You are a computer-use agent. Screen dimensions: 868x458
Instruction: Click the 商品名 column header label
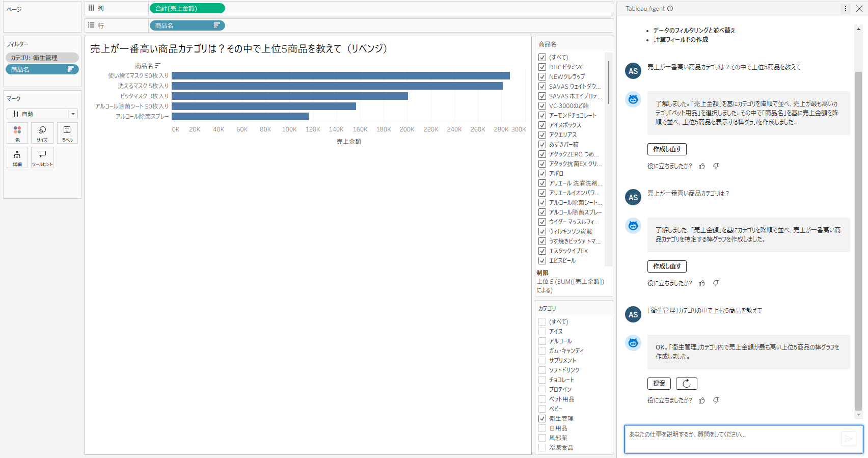144,66
